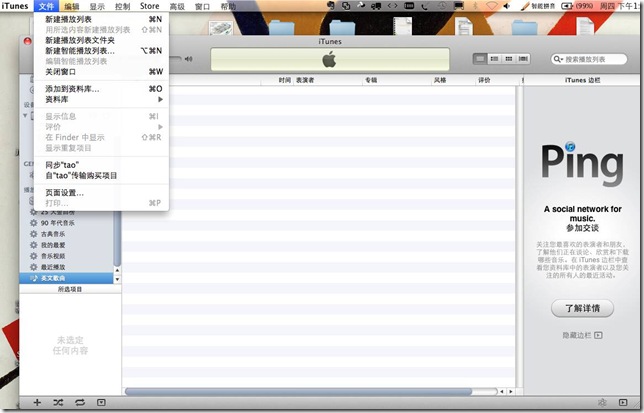The height and width of the screenshot is (413, 644).
Task: Click the Time Machine icon in menu bar
Action: point(442,6)
